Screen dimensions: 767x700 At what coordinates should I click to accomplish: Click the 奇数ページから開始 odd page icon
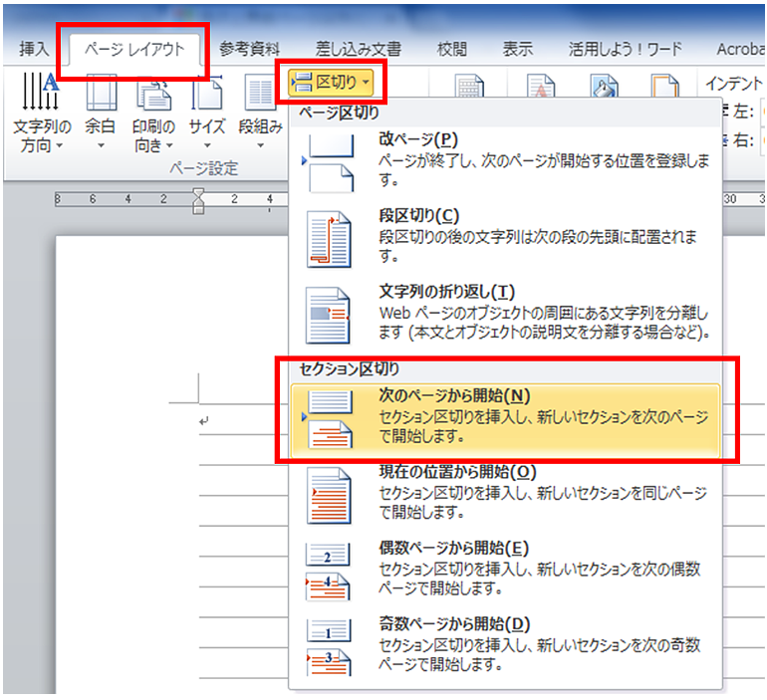click(329, 648)
